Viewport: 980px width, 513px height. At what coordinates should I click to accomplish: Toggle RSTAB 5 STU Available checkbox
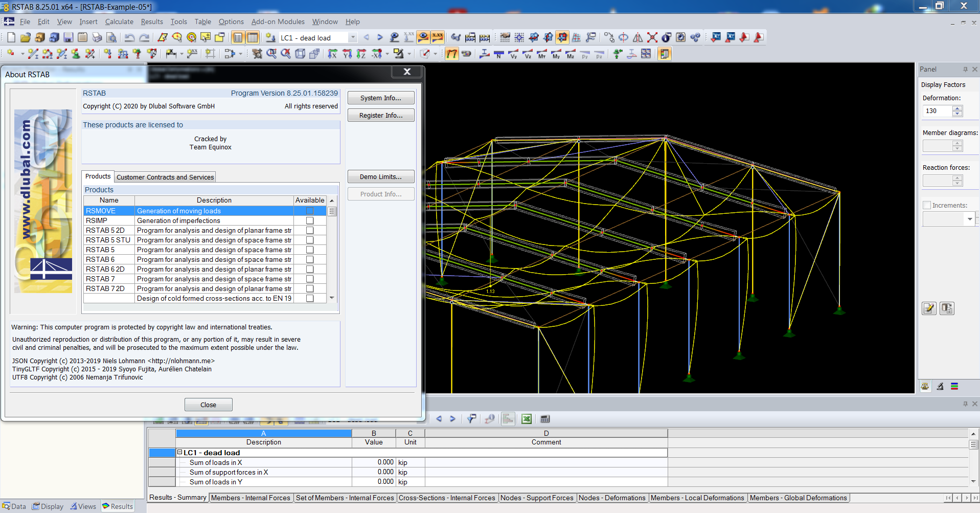pos(310,240)
